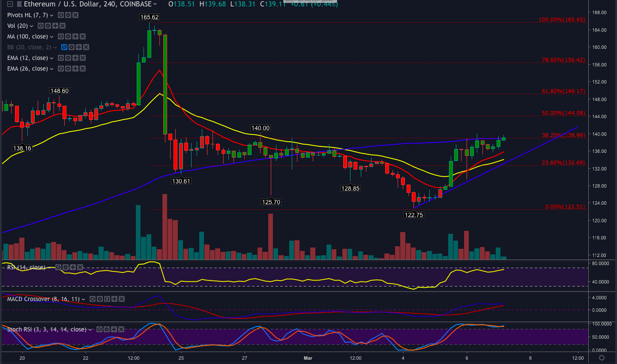Expand the MACD Crossover dropdown
617x364 pixels.
(x=84, y=299)
